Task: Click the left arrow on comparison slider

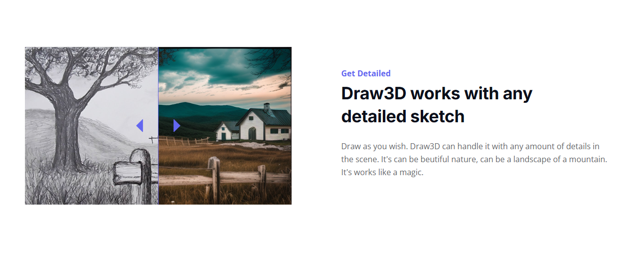Action: 140,126
